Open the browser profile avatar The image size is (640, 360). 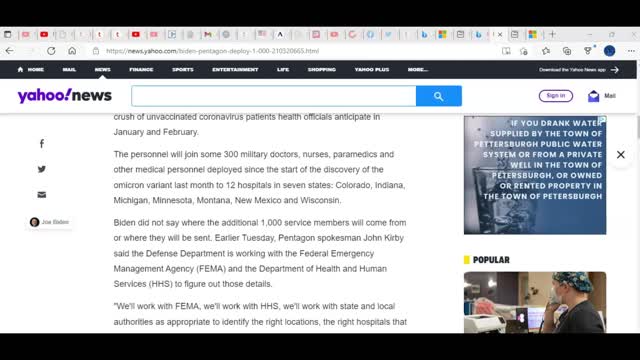[609, 51]
